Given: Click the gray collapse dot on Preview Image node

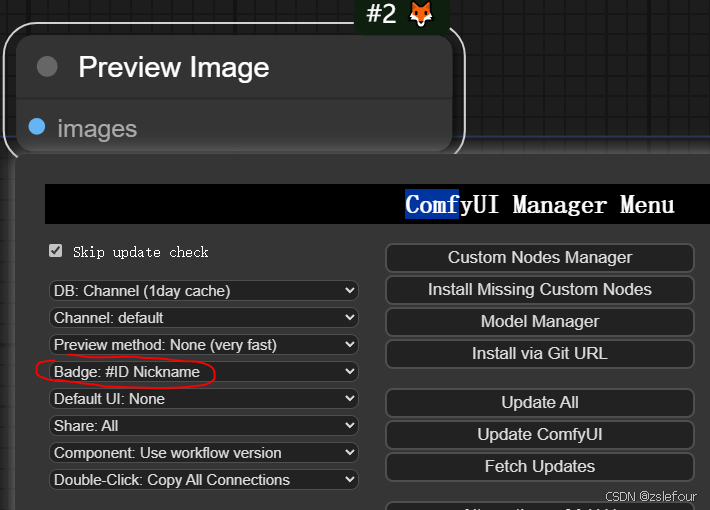Looking at the screenshot, I should click(x=47, y=67).
